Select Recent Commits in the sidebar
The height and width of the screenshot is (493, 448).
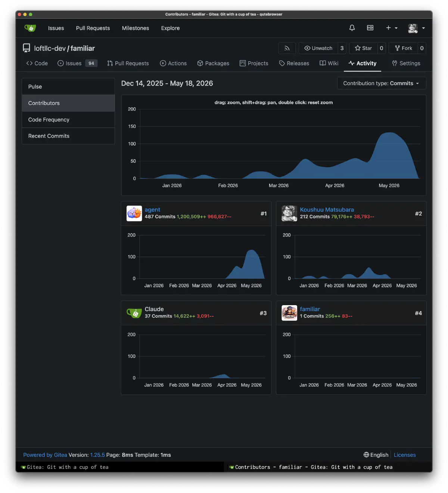[x=68, y=136]
